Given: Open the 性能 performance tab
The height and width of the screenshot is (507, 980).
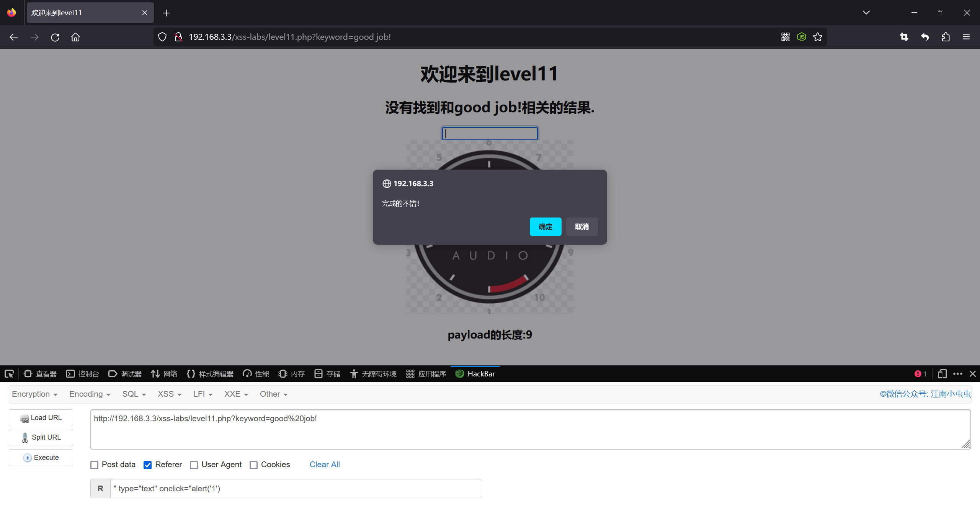Looking at the screenshot, I should pos(256,374).
